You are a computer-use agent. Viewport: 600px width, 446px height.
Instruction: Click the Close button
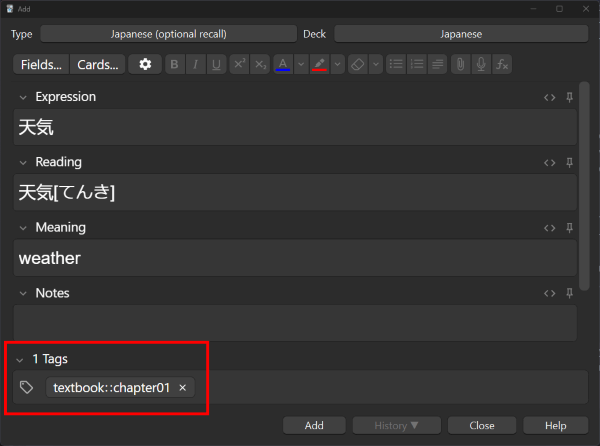[482, 425]
